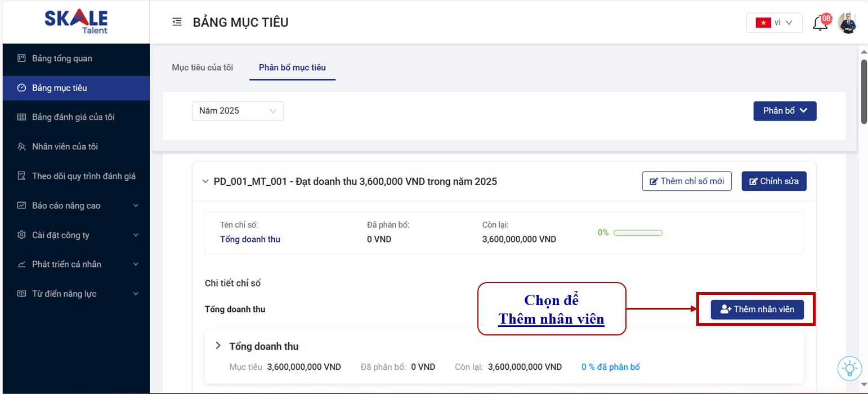Open Nhân viên của tôi page
The image size is (868, 394).
click(65, 147)
